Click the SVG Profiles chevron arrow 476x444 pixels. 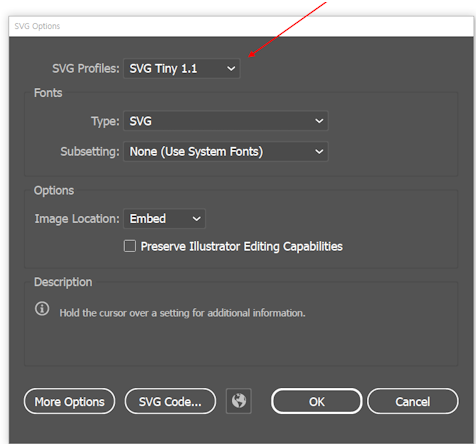[231, 69]
